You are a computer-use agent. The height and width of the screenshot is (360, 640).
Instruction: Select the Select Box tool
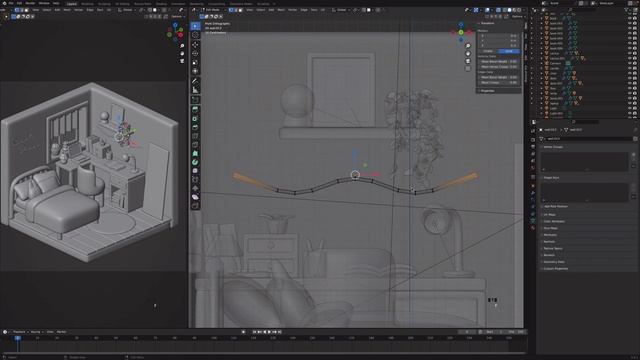click(x=196, y=26)
